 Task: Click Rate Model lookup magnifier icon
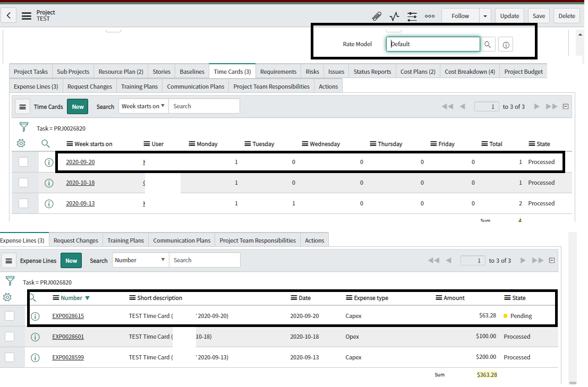click(488, 44)
